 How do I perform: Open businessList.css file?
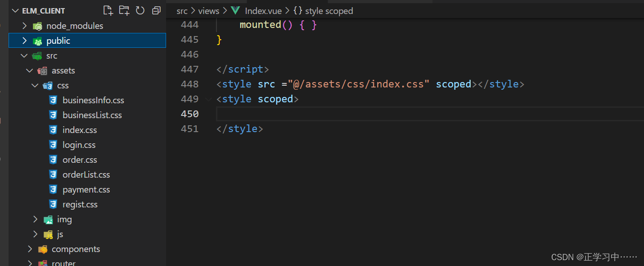coord(92,115)
